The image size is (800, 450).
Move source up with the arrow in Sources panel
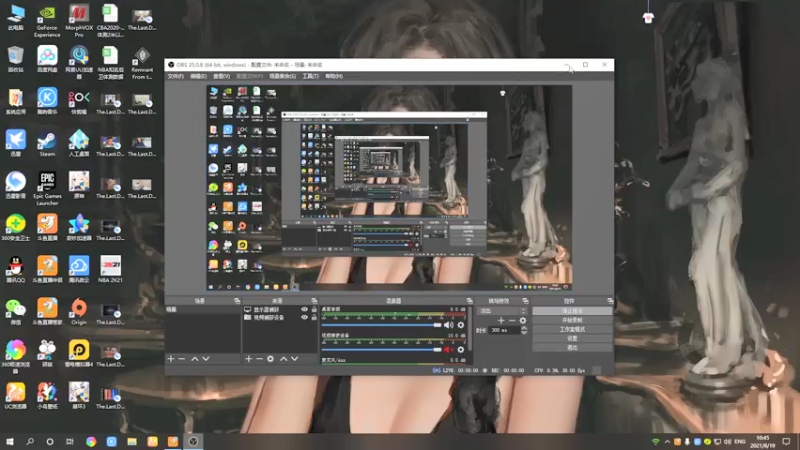click(284, 359)
